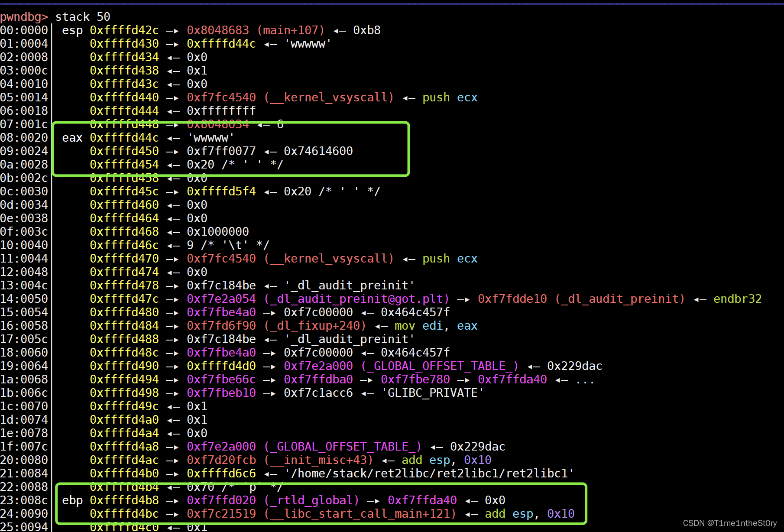Click the 'stack 50' command text
The width and height of the screenshot is (784, 532).
[83, 17]
